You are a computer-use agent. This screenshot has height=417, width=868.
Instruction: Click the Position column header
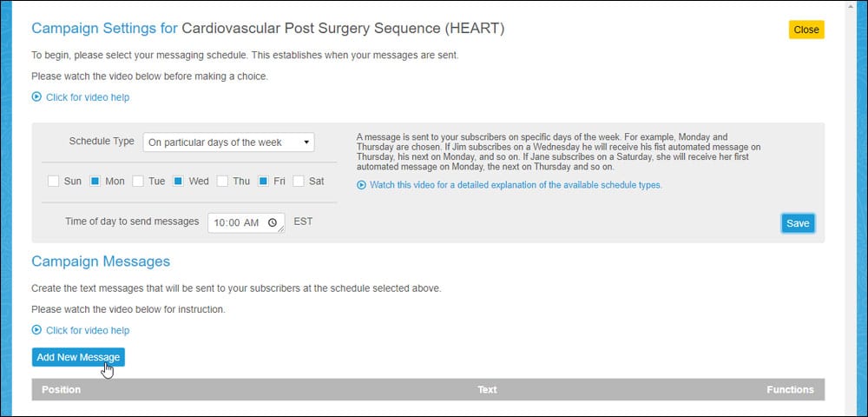click(61, 389)
